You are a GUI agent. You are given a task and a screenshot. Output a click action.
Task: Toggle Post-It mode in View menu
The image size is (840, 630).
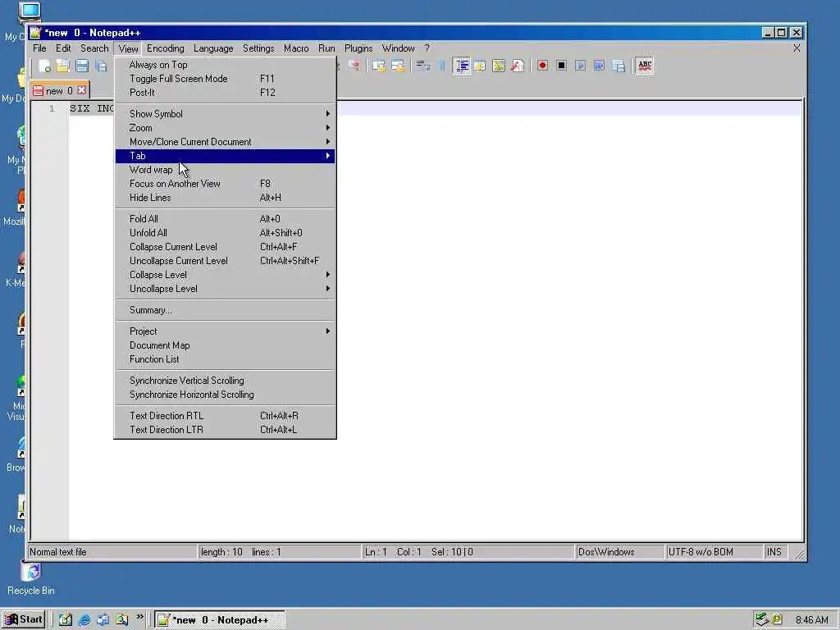point(226,93)
